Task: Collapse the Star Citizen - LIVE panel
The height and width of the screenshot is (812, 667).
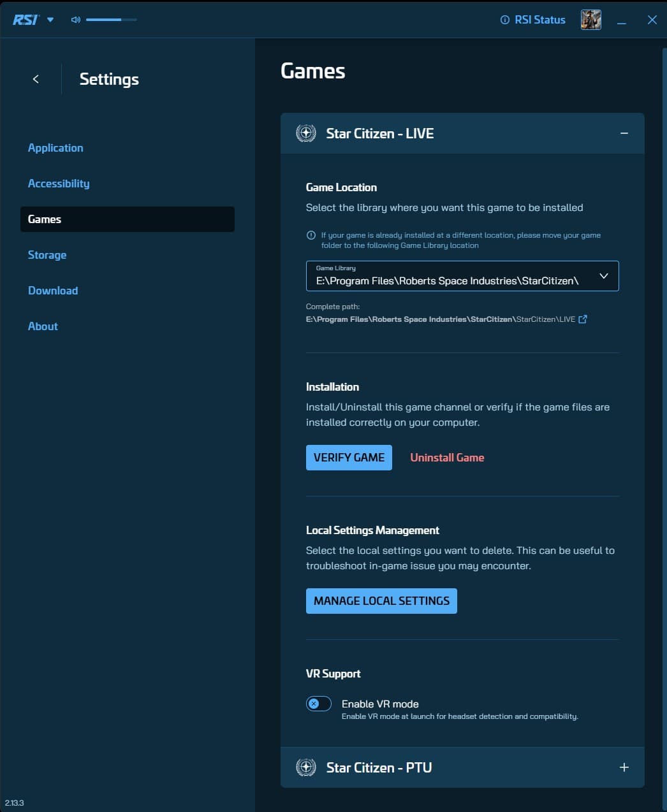Action: [x=624, y=133]
